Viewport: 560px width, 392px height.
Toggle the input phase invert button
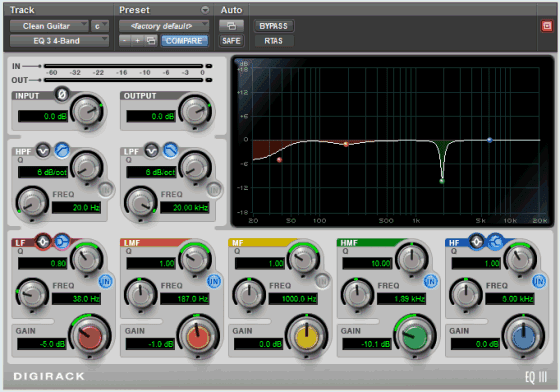tap(61, 94)
